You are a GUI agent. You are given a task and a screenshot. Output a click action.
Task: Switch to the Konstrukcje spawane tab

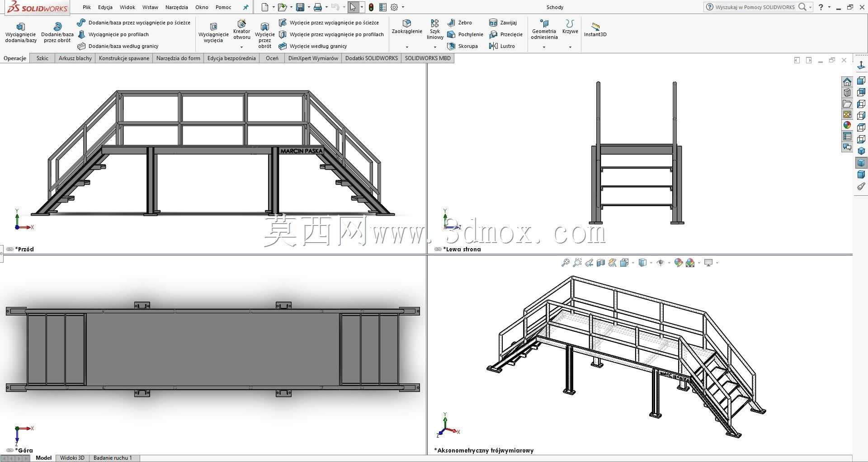(124, 58)
